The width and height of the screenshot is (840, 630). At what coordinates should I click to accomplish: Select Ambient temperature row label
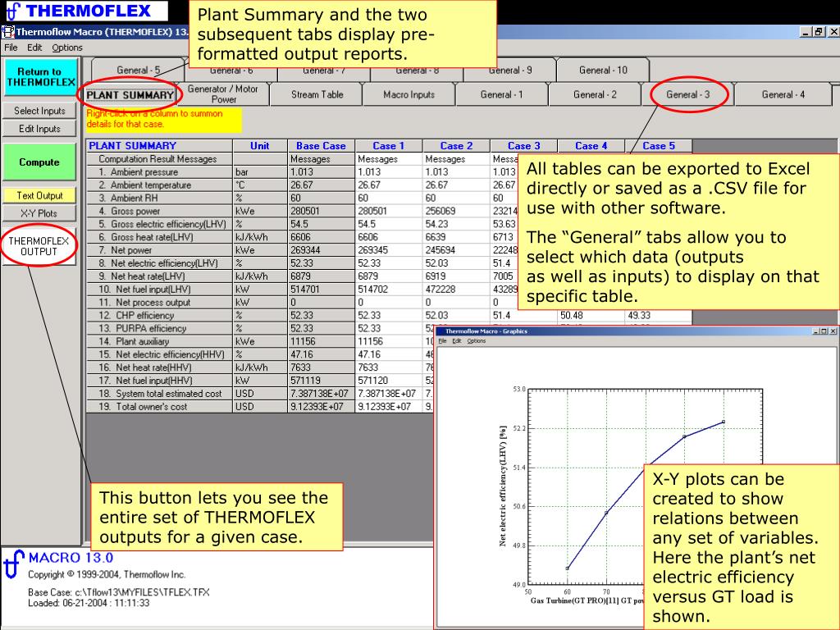[x=159, y=185]
